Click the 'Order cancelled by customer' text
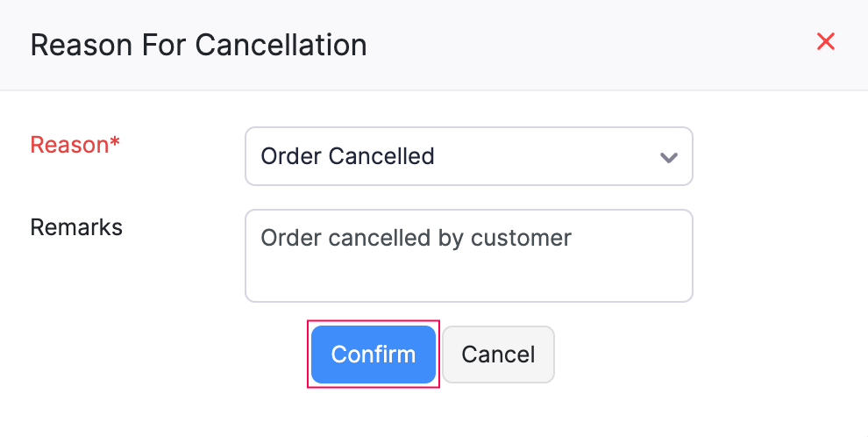 (416, 238)
